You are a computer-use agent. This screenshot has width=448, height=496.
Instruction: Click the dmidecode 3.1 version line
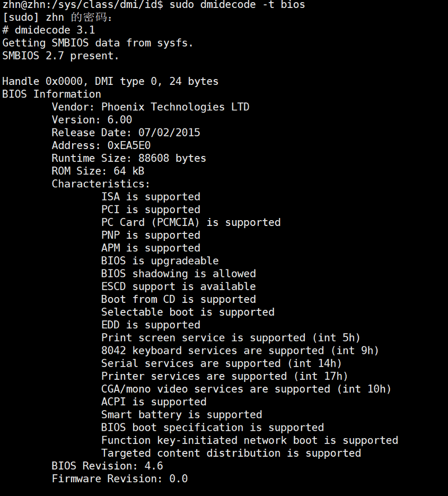[x=48, y=30]
